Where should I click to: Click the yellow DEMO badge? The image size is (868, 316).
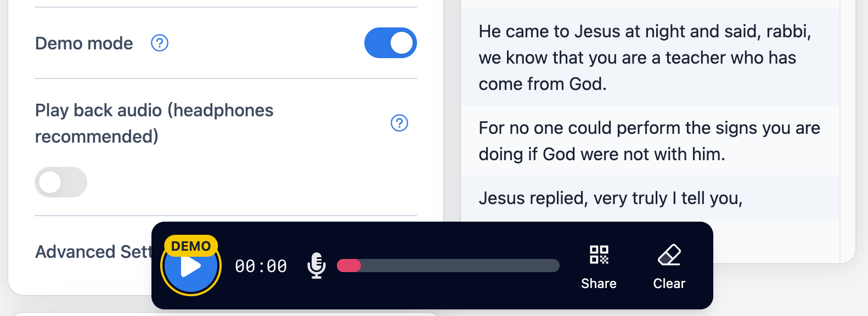coord(191,246)
